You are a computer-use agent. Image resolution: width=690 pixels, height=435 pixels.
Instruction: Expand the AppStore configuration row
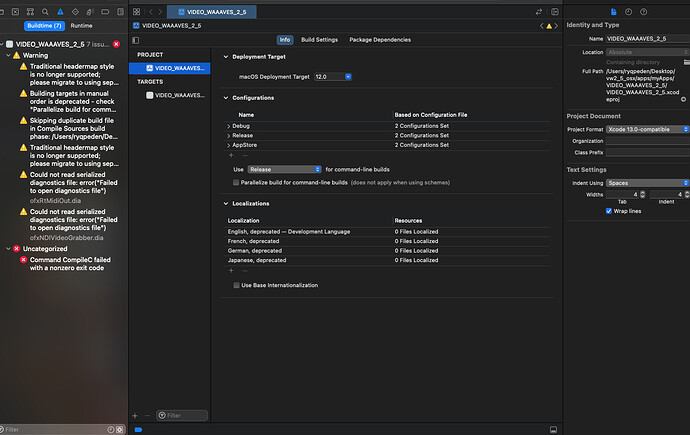click(x=228, y=145)
